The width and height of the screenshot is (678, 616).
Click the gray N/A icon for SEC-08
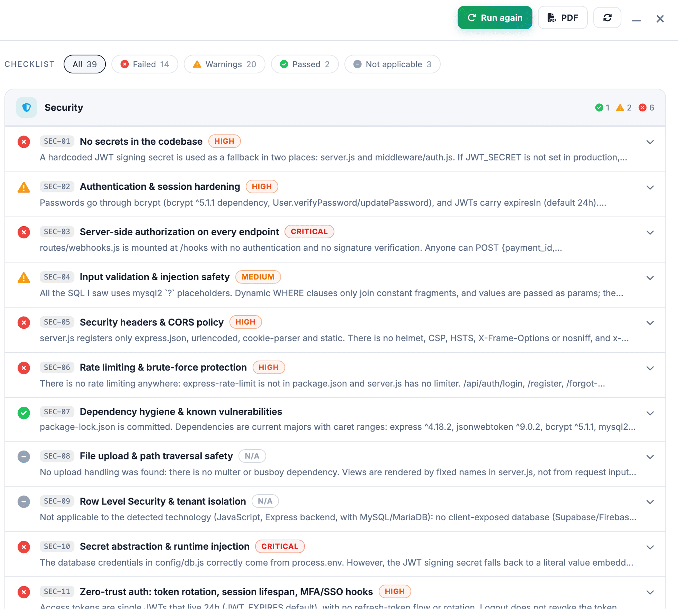tap(24, 457)
